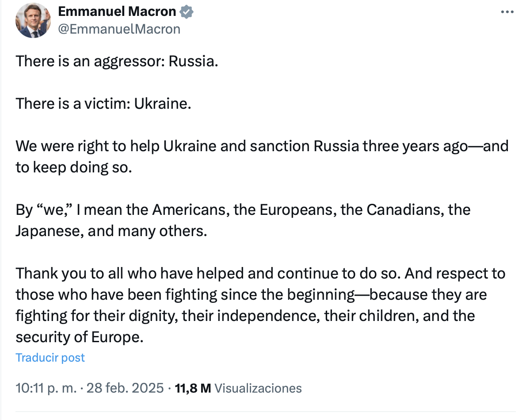Click the line starting 'Thank you to all'
Viewport: 519px width, 420px height.
[260, 274]
